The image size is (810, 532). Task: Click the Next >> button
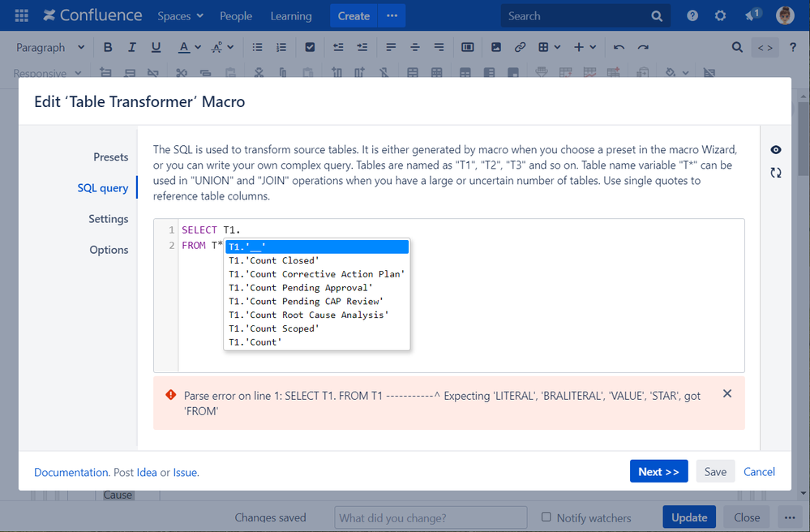[658, 471]
